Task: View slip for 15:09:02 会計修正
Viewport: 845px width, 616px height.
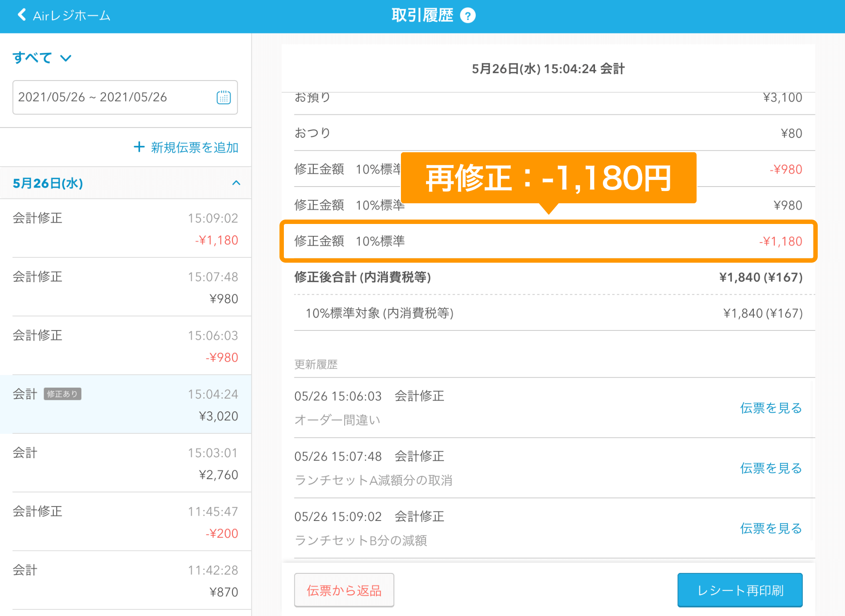Action: coord(771,528)
